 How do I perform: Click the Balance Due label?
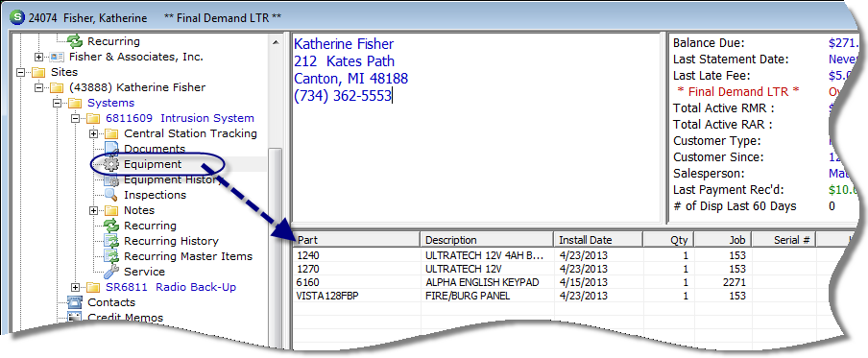(710, 43)
